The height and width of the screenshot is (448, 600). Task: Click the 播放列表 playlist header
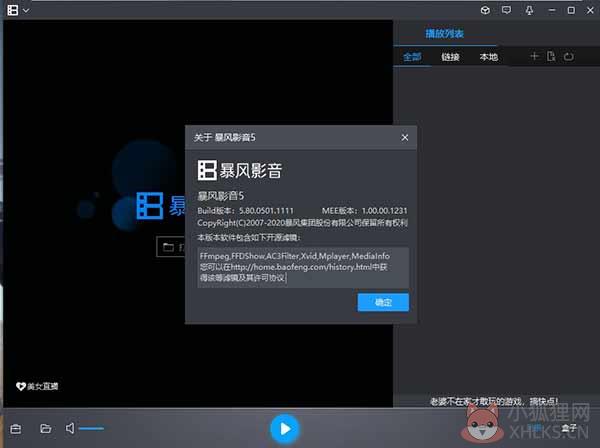(x=445, y=34)
